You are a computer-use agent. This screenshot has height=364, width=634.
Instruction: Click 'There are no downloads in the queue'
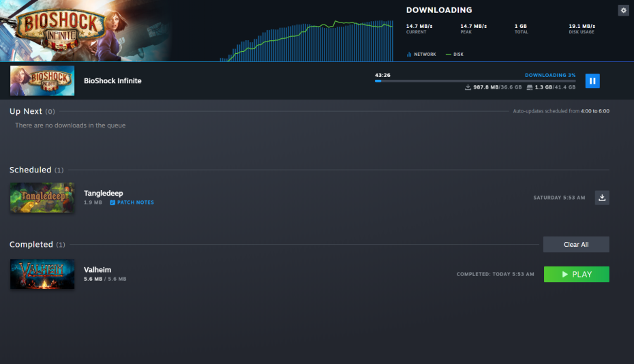pos(70,125)
